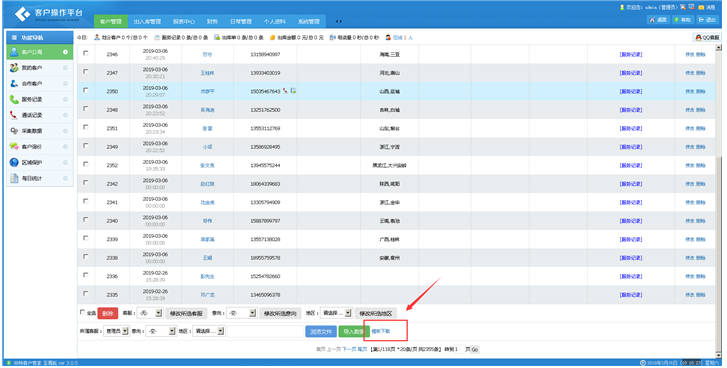
Task: Tick the checkbox for row 2335
Action: (85, 294)
